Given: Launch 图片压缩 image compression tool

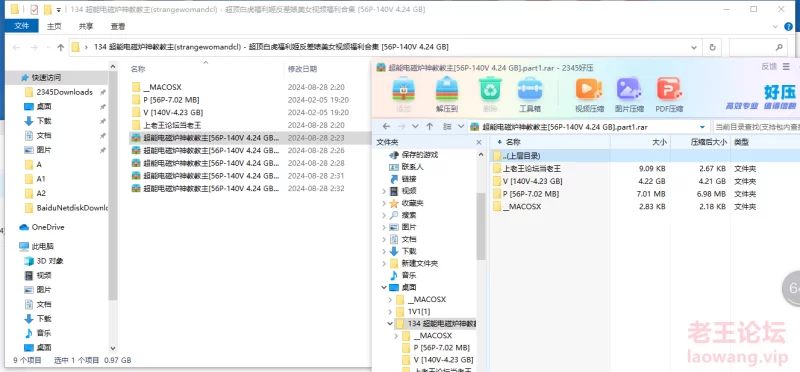Looking at the screenshot, I should (629, 94).
